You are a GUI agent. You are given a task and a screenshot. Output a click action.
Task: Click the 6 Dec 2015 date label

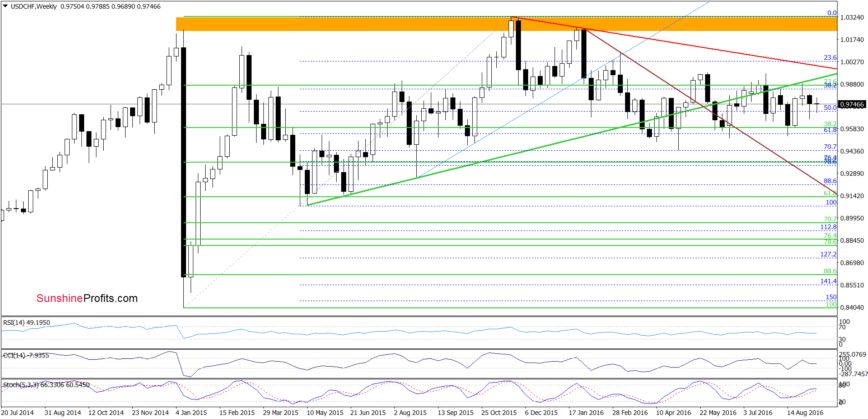coord(541,413)
